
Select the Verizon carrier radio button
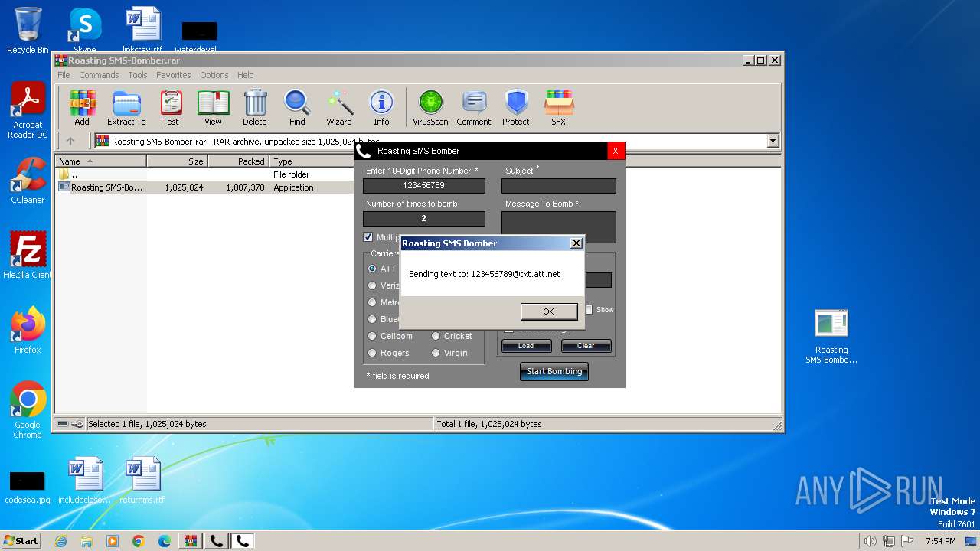click(372, 285)
